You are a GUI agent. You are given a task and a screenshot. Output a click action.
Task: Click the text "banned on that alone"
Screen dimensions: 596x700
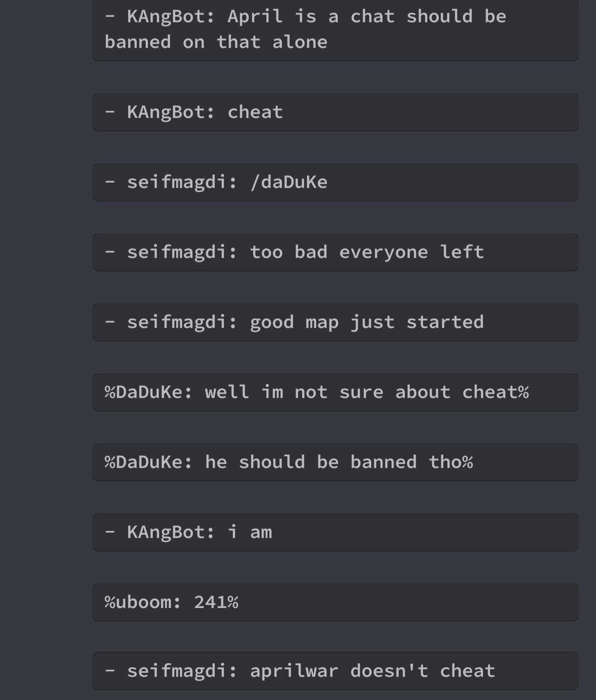point(216,42)
